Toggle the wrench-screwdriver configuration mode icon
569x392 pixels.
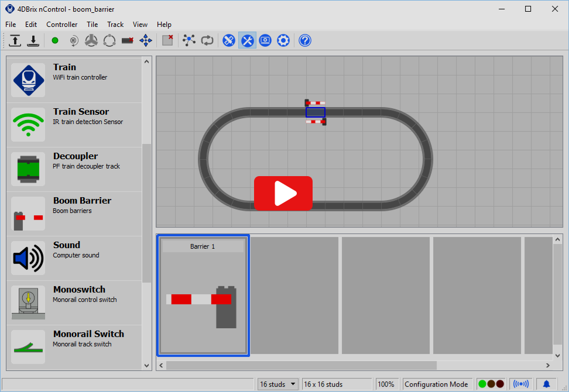click(247, 40)
